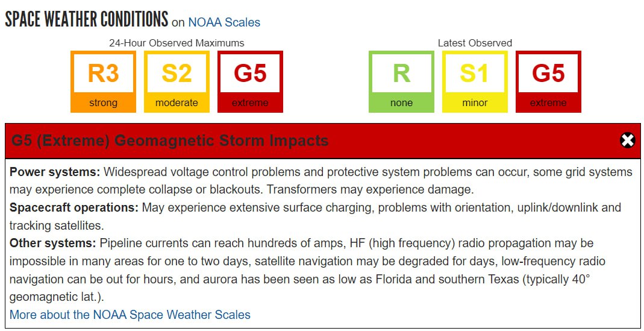Open the NOAA Scales link in header
The width and height of the screenshot is (644, 331).
[224, 22]
